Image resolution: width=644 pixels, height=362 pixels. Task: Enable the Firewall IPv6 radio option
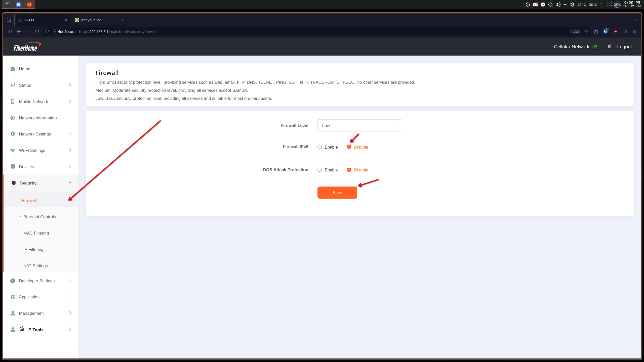pyautogui.click(x=319, y=147)
